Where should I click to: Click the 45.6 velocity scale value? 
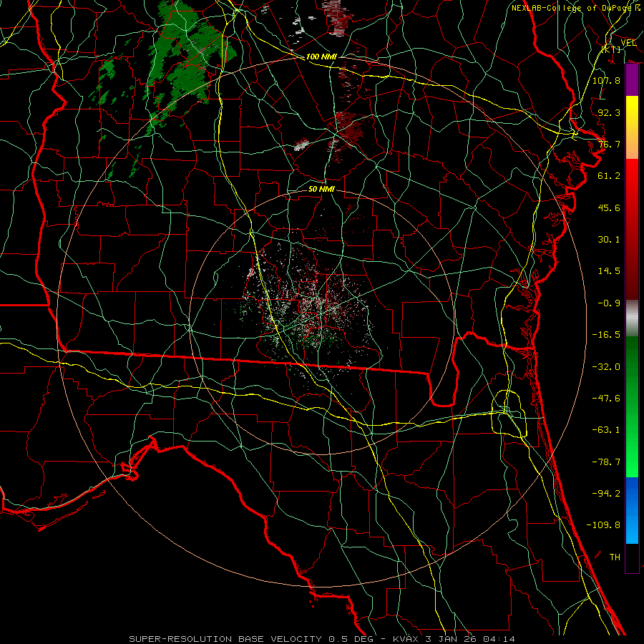(609, 208)
